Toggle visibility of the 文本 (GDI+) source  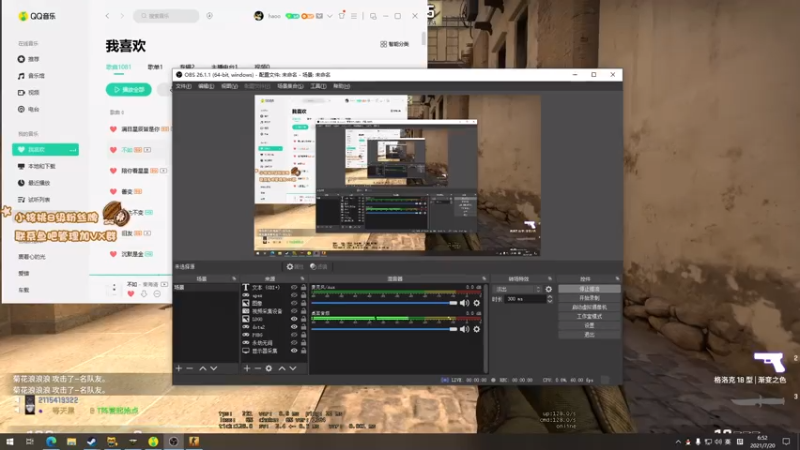coord(294,287)
